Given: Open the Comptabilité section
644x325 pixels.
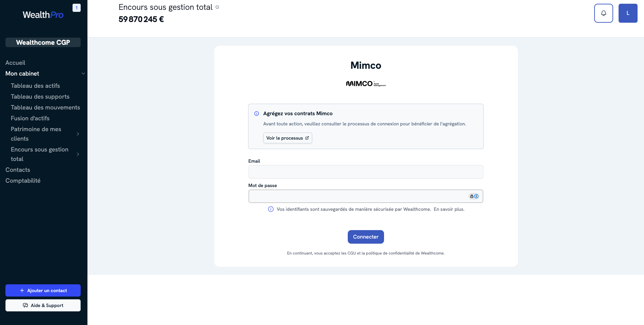Looking at the screenshot, I should click(x=23, y=181).
